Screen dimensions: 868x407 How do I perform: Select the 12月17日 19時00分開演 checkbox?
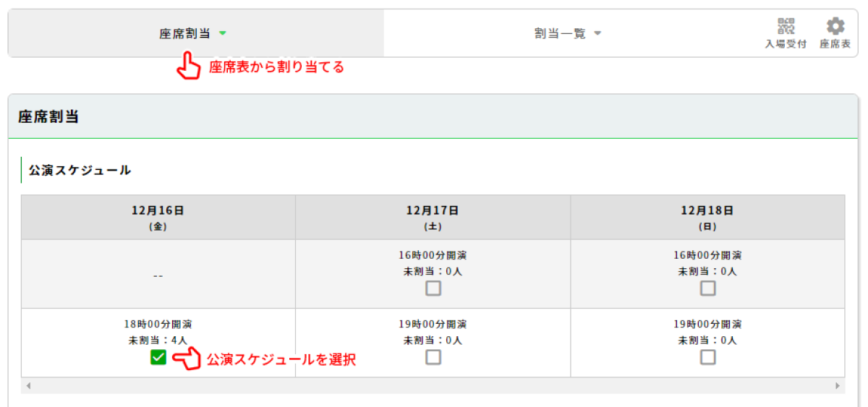point(433,357)
